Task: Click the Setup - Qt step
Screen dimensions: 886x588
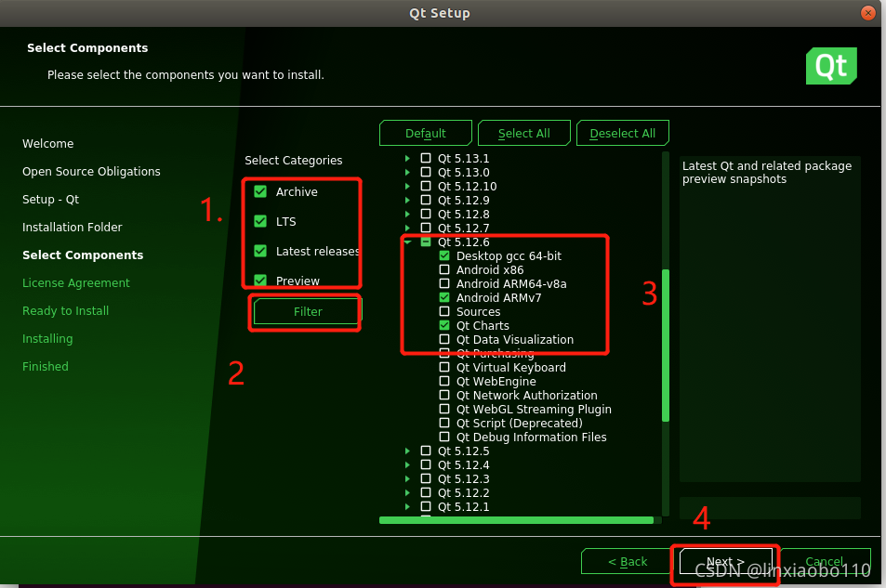Action: click(x=51, y=200)
